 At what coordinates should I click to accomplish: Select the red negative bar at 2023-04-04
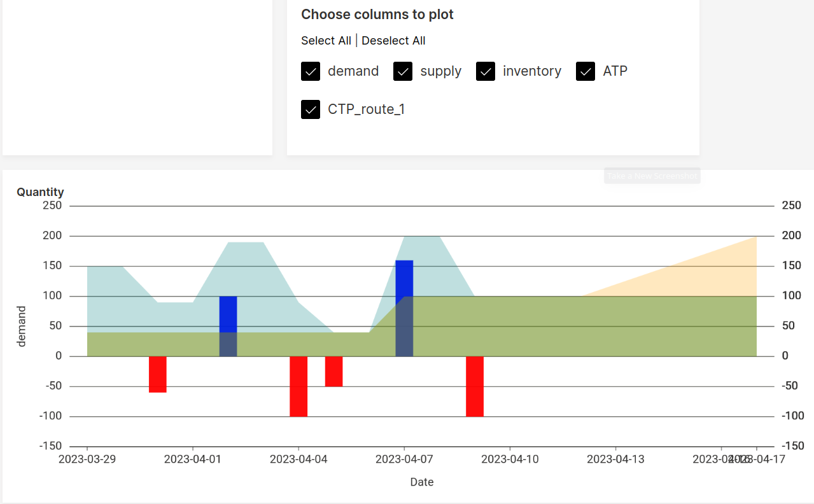point(298,385)
